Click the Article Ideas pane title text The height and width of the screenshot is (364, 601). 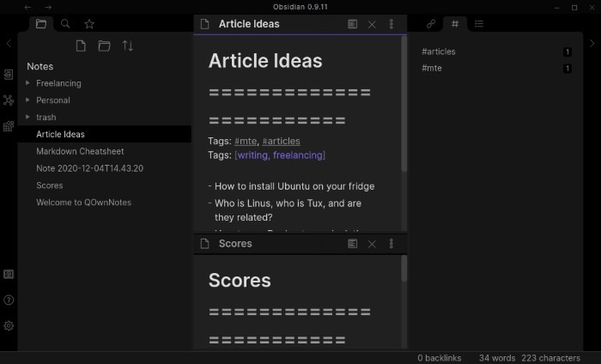pyautogui.click(x=249, y=24)
